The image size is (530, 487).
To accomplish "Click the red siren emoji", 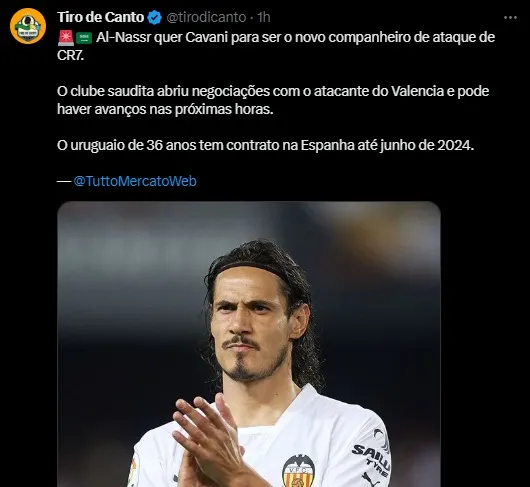I will point(66,38).
